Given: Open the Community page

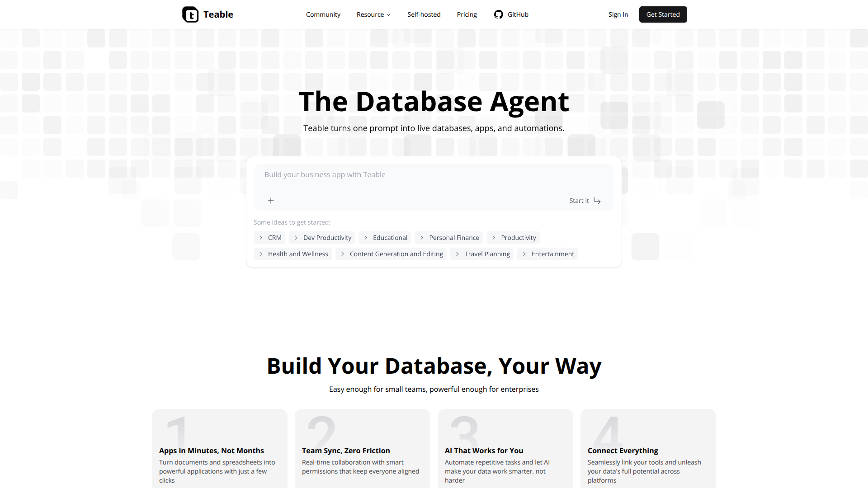Looking at the screenshot, I should (323, 14).
